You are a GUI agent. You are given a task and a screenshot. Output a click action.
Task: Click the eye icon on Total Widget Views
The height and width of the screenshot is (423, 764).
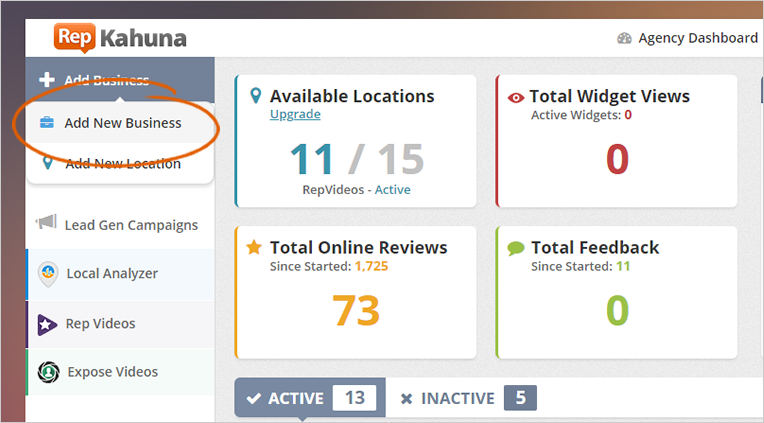[516, 98]
